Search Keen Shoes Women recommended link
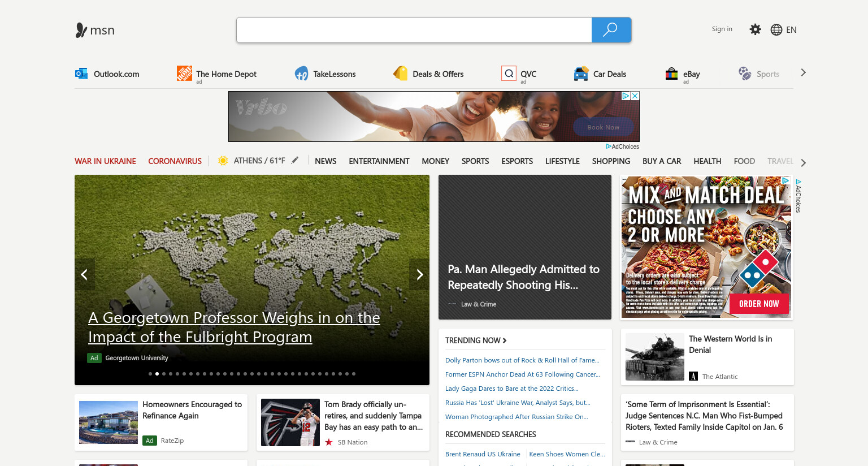 point(567,454)
